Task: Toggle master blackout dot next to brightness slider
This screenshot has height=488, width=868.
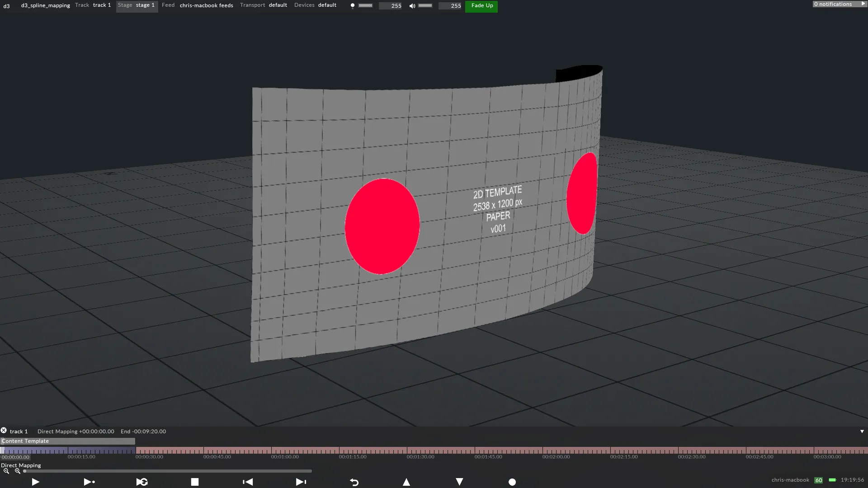Action: coord(353,6)
